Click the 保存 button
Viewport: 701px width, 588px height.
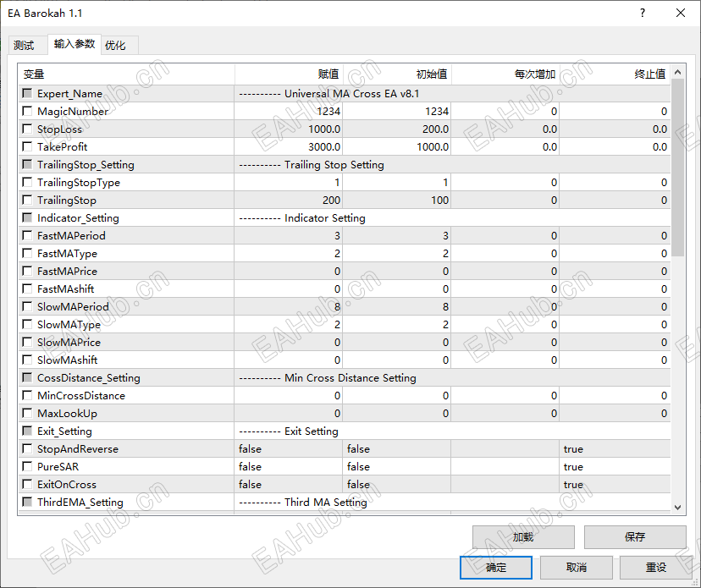pyautogui.click(x=635, y=536)
